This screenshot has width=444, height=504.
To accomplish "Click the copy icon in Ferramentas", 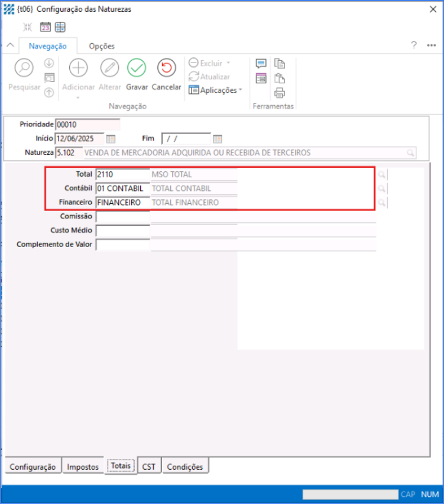I will pos(280,64).
